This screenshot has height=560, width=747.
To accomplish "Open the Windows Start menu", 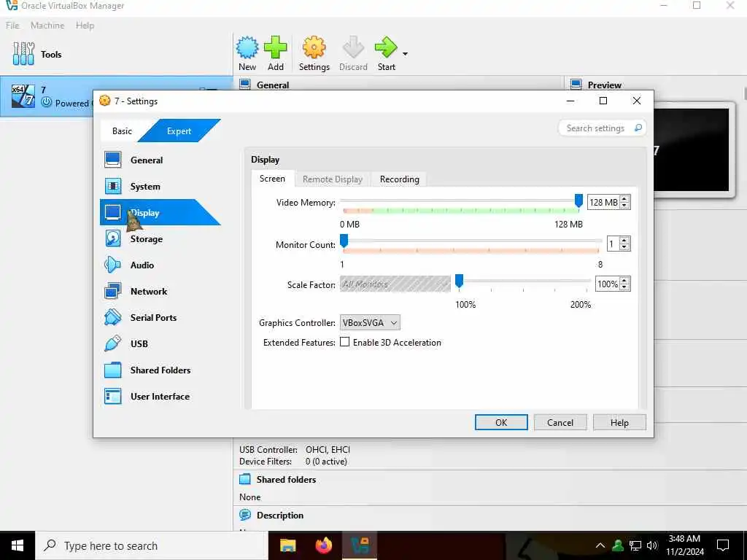I will [18, 545].
